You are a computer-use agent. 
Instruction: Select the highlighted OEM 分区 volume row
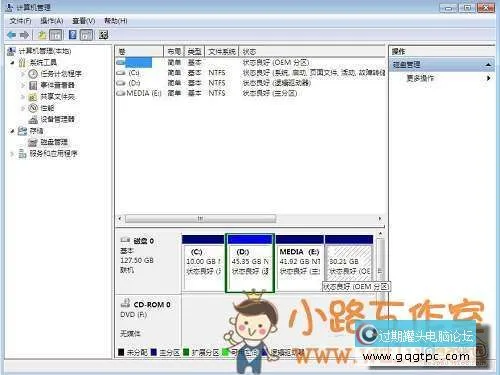click(250, 62)
